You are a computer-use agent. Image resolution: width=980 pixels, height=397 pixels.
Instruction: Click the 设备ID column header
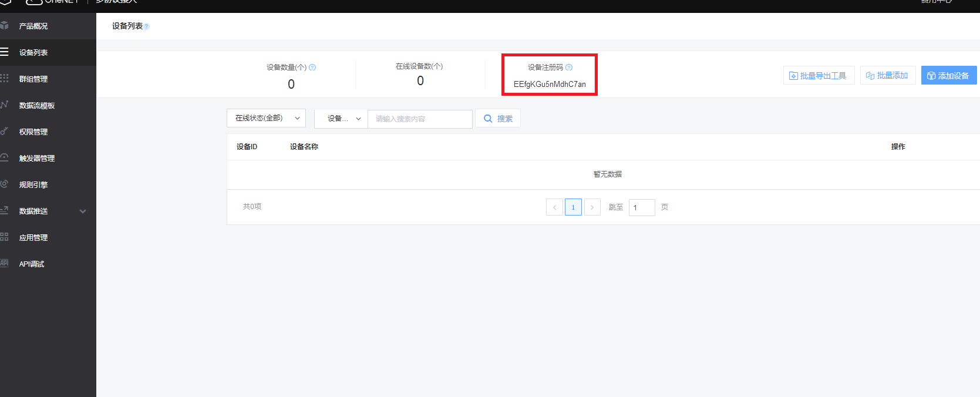(247, 147)
